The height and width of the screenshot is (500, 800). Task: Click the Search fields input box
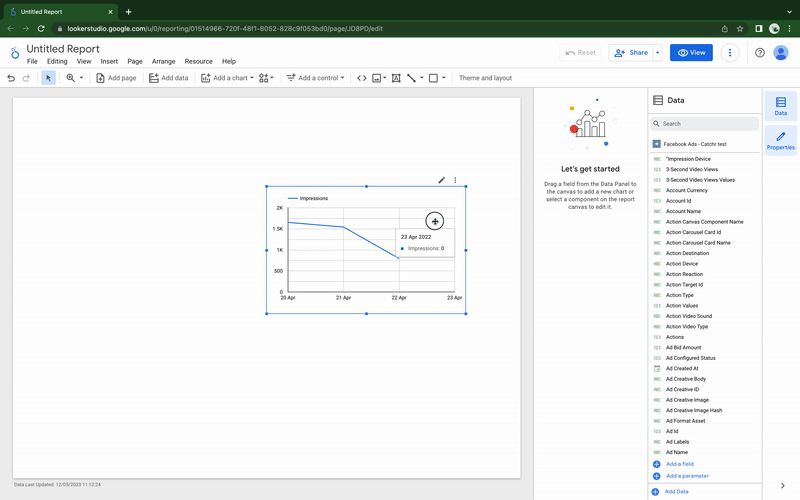pos(705,124)
